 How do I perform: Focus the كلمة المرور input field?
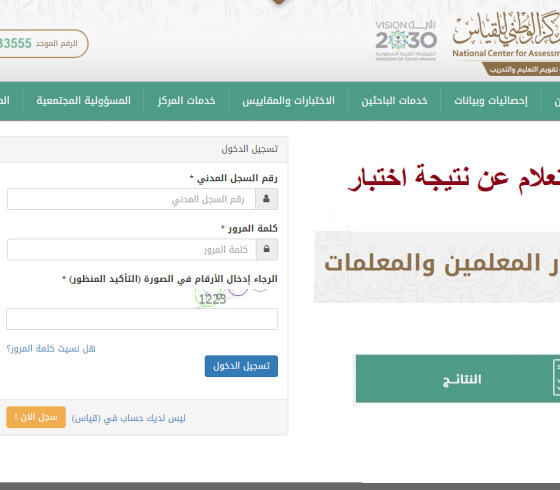pyautogui.click(x=131, y=249)
